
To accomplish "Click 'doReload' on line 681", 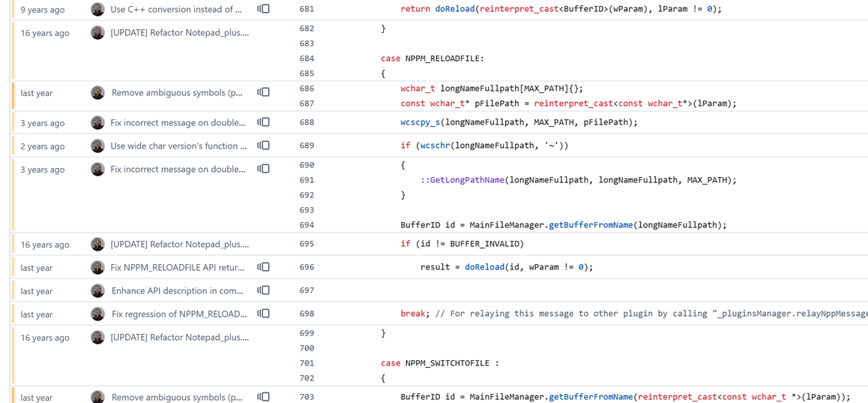I will (455, 10).
